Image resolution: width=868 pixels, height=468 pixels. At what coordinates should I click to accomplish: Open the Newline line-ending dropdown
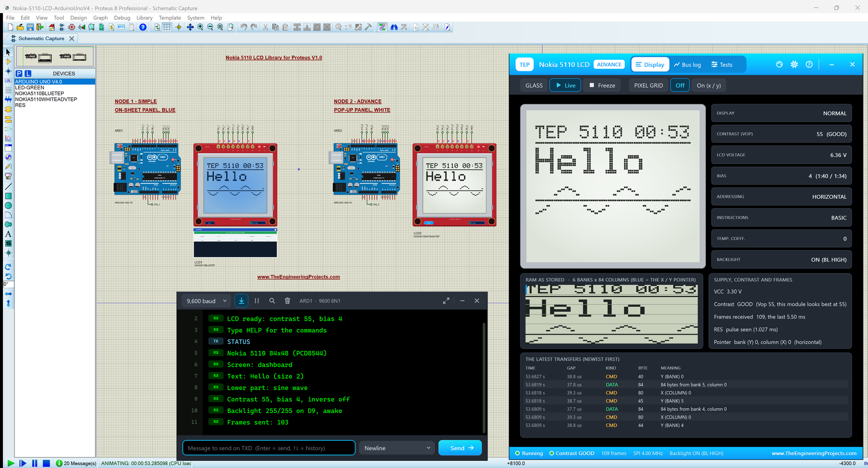tap(397, 448)
